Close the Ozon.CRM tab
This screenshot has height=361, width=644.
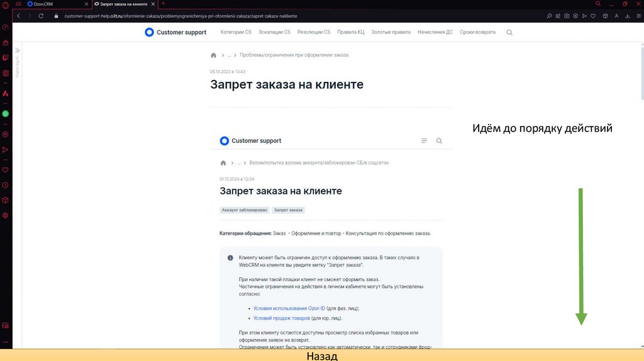coord(86,4)
